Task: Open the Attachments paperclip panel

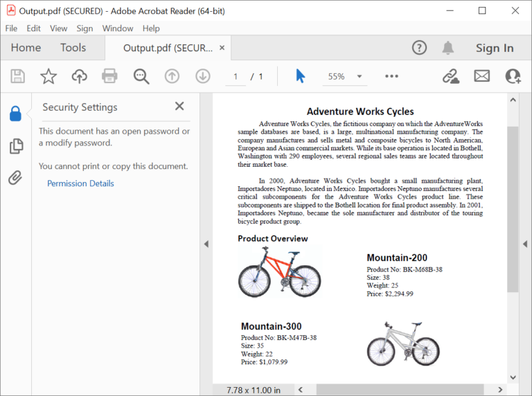Action: pyautogui.click(x=15, y=178)
